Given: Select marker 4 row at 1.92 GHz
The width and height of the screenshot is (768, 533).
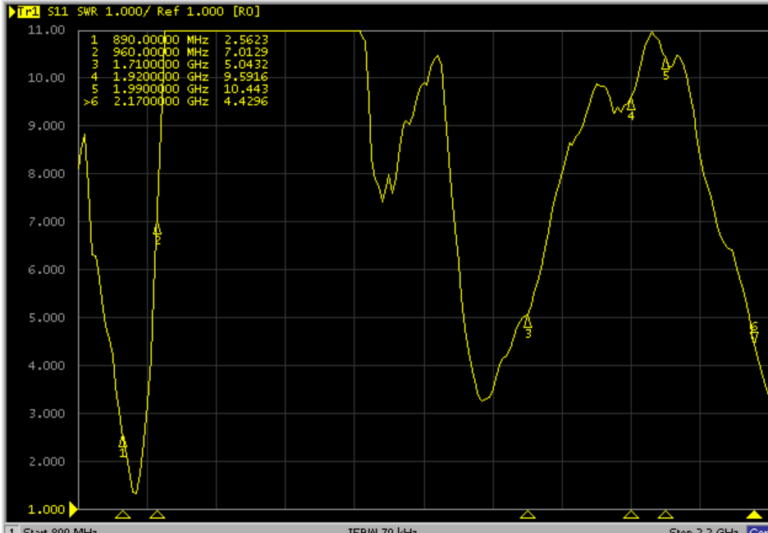Looking at the screenshot, I should coord(180,76).
